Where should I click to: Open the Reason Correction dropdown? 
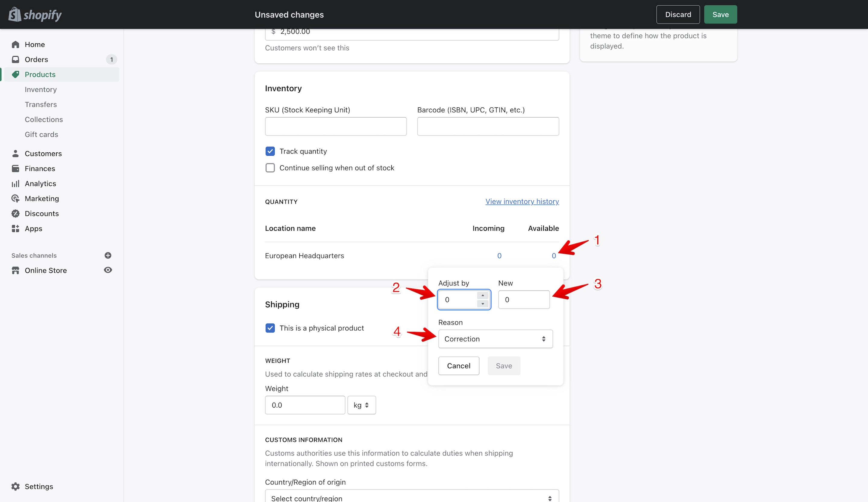[x=495, y=339]
